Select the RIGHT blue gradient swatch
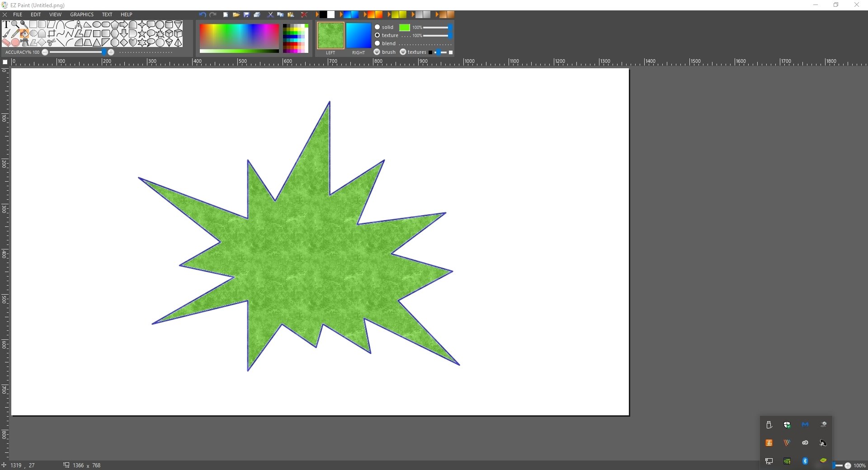The image size is (868, 470). 359,35
